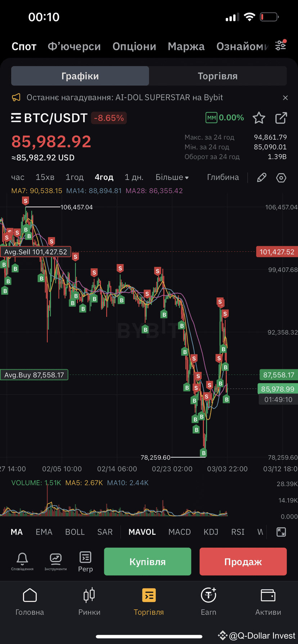This screenshot has height=644, width=298.
Task: Open the Earn tab
Action: click(x=208, y=602)
